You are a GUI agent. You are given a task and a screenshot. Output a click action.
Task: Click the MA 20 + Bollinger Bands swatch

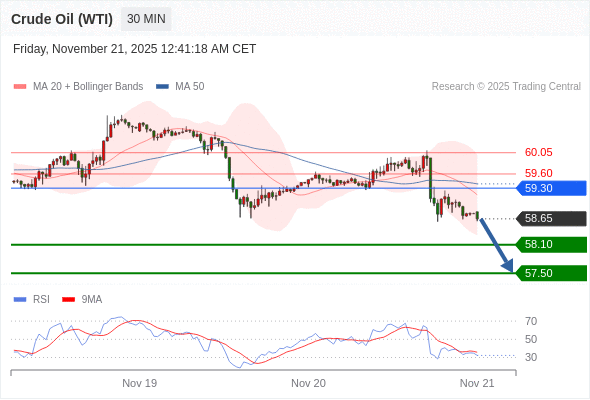coord(20,87)
